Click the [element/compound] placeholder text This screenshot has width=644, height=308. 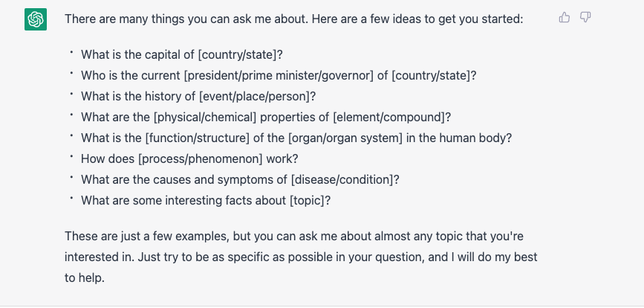coord(388,118)
